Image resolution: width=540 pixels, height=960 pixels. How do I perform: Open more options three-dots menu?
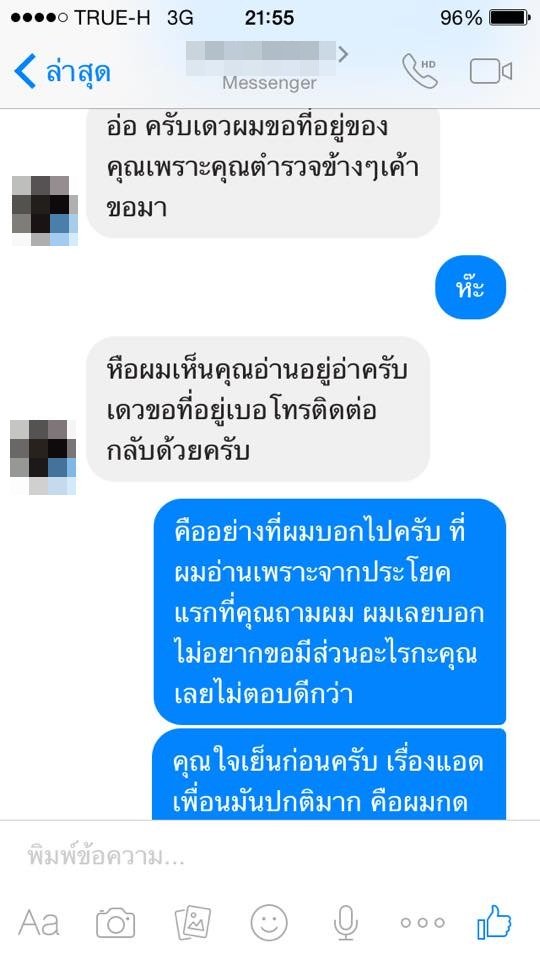(422, 923)
